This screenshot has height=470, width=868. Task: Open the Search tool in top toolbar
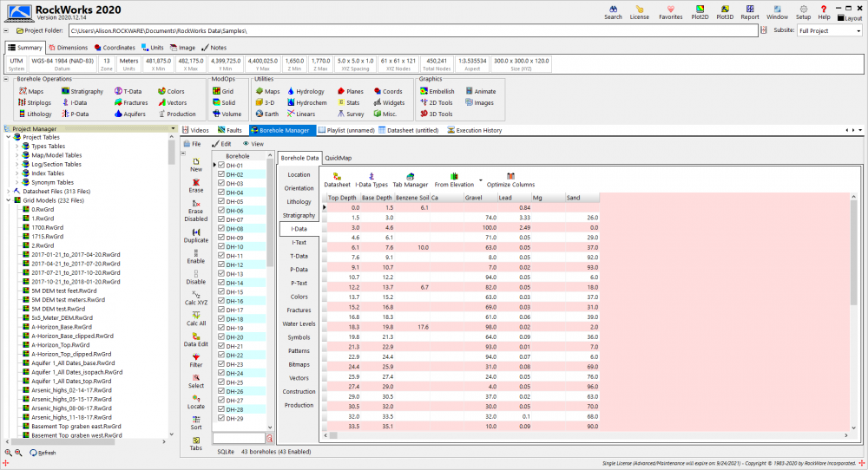[613, 12]
